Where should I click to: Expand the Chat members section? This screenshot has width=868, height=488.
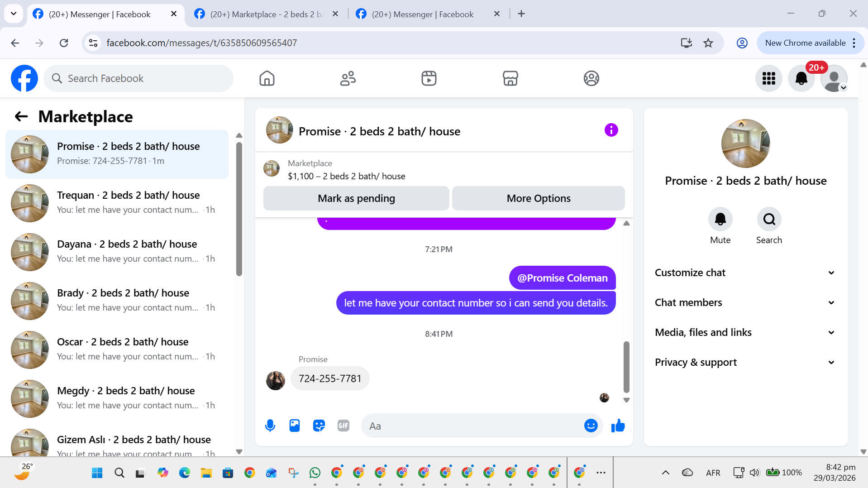pyautogui.click(x=745, y=302)
